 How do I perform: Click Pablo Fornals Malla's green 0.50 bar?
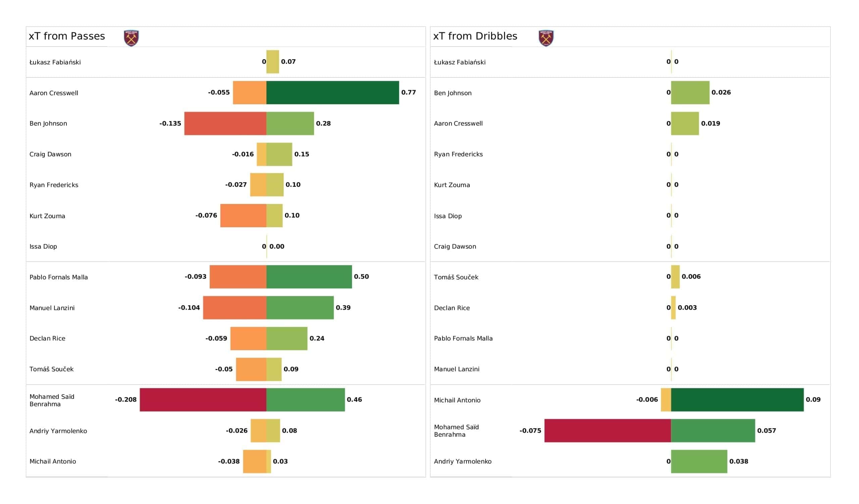coord(309,277)
